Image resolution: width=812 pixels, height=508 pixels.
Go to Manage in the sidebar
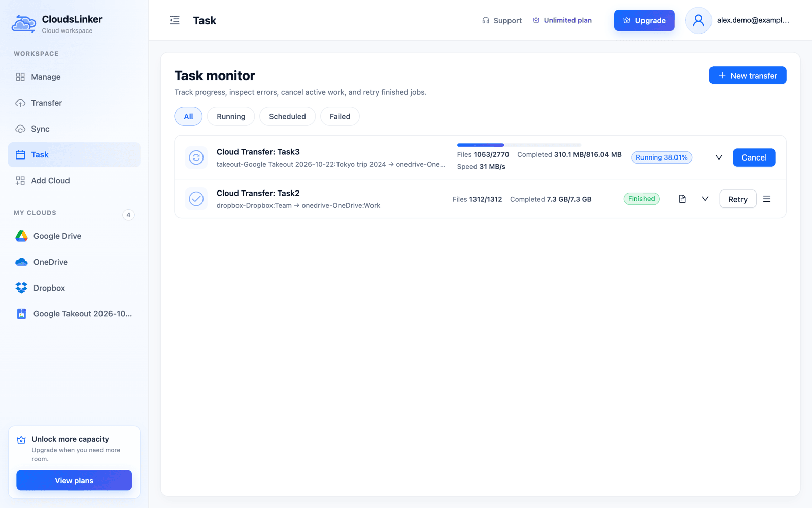click(x=74, y=77)
